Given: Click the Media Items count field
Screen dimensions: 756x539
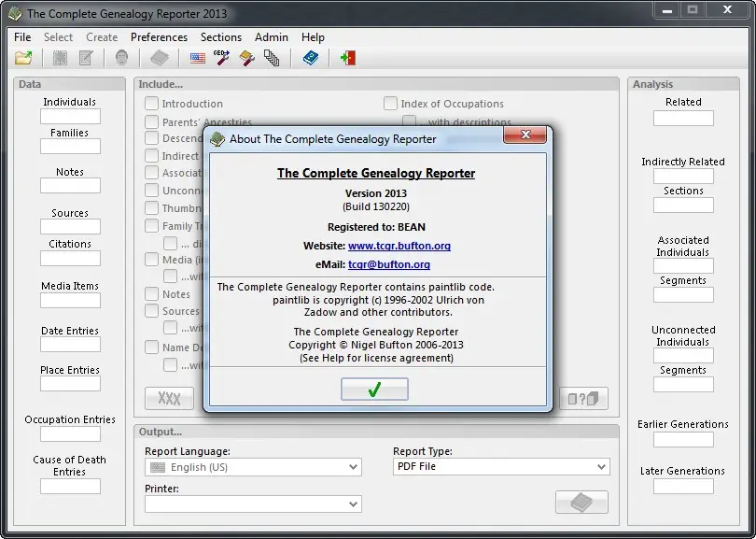Looking at the screenshot, I should (70, 300).
